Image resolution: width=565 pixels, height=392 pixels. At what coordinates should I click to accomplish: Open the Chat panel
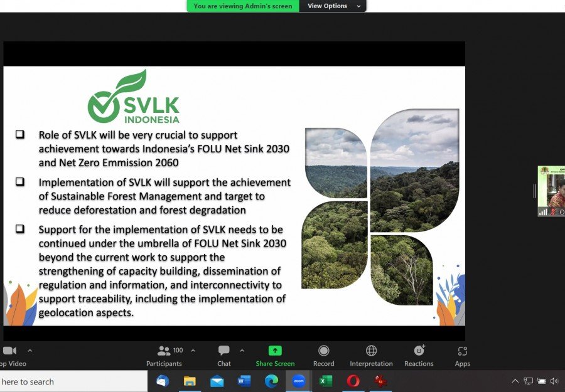coord(223,356)
